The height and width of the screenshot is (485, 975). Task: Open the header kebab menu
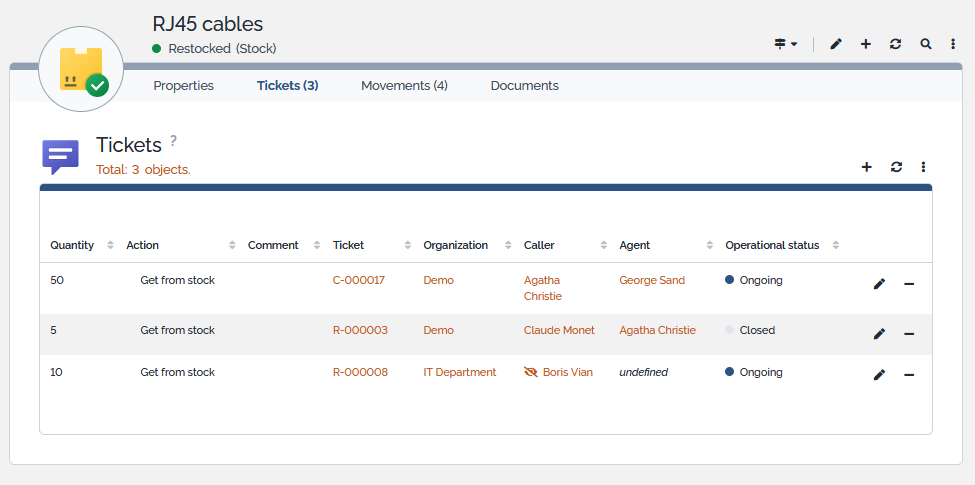point(953,44)
